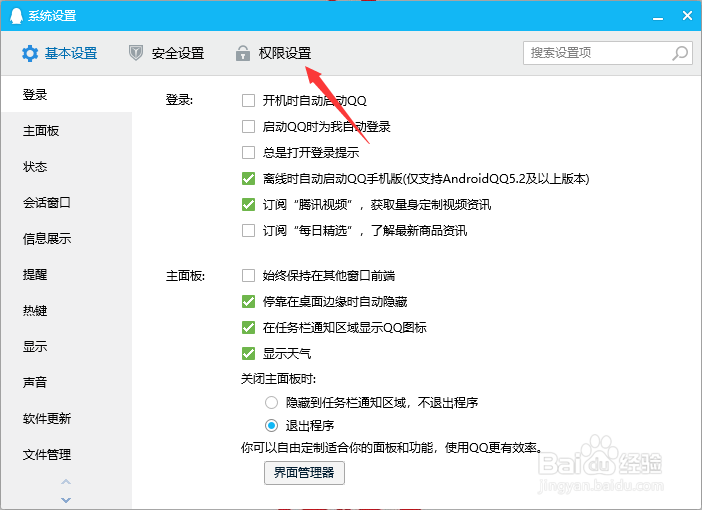Close the 系统设置 window
The image size is (702, 510).
[687, 16]
